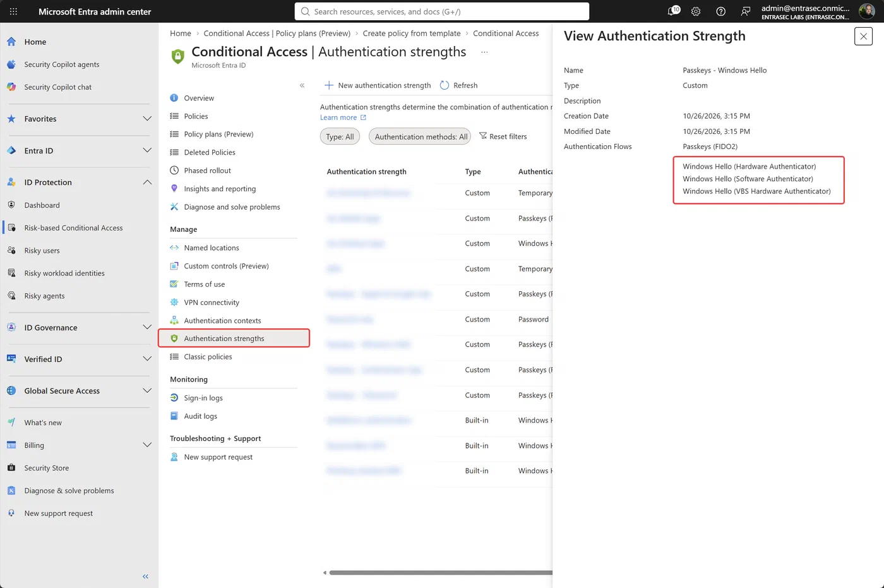
Task: Collapse the left navigation sidebar
Action: click(145, 577)
